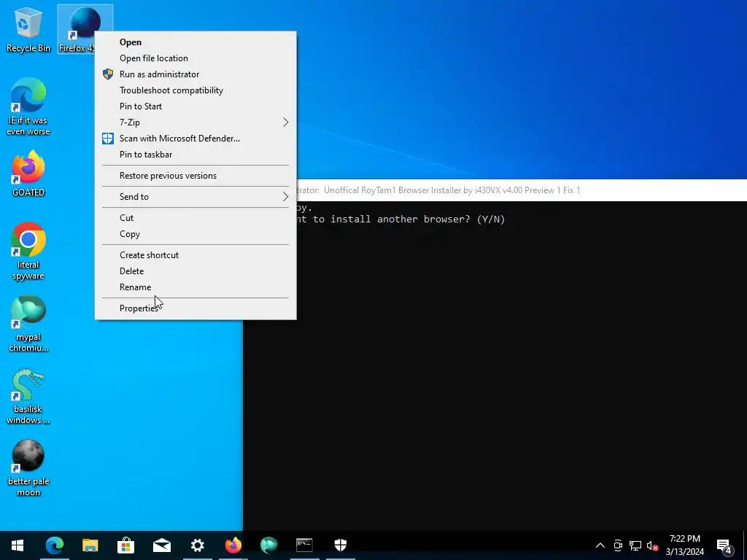This screenshot has height=560, width=747.
Task: Open Microsoft Store from the taskbar
Action: (x=125, y=545)
